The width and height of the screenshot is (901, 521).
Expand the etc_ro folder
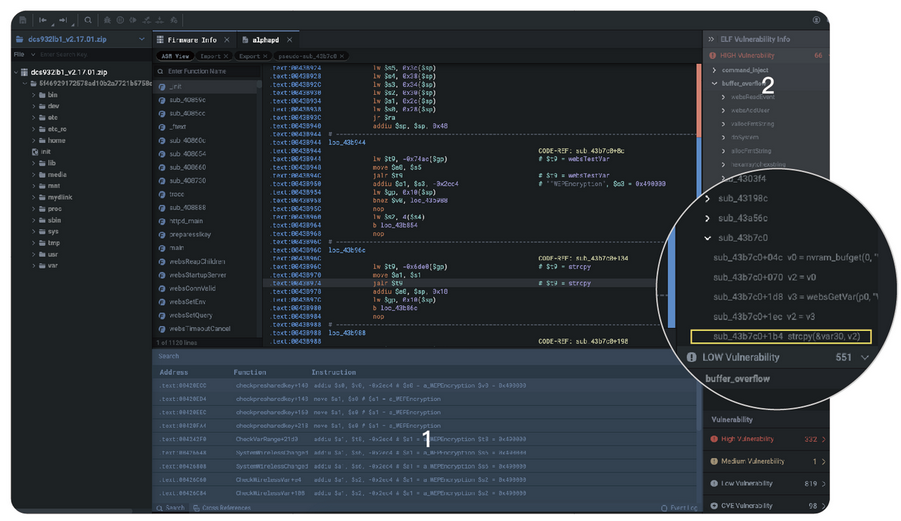pos(33,129)
